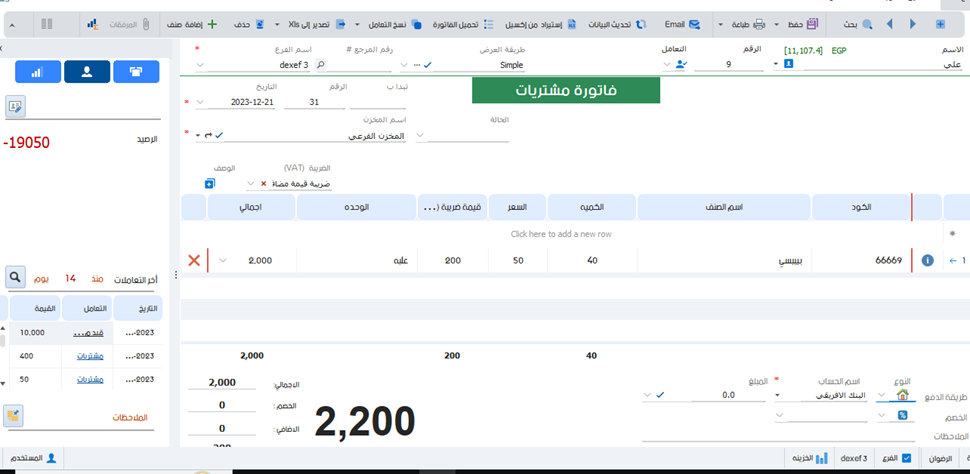Save the invoice with حفظ
Screen dimensions: 970x474
pos(802,25)
